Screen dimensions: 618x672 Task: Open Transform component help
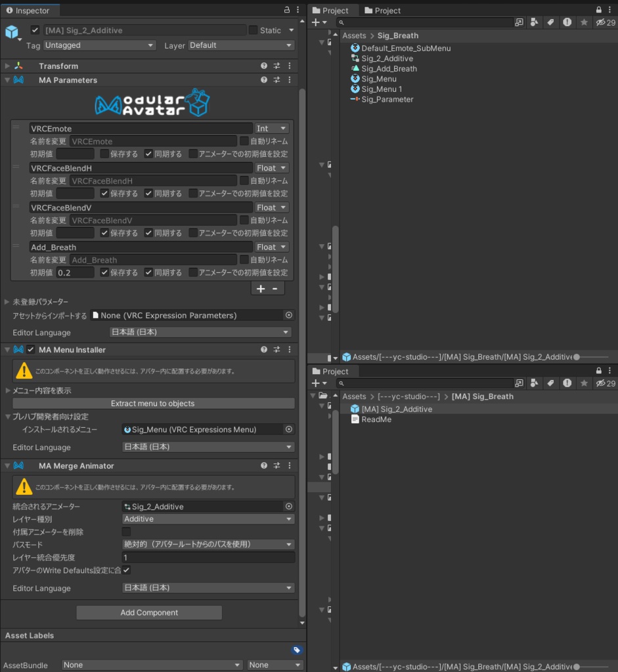[264, 66]
